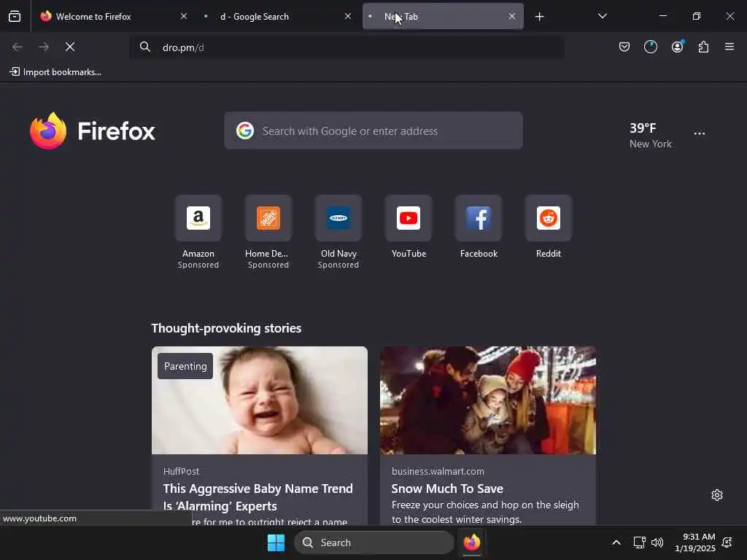
Task: Open the circular progress toolbar icon
Action: tap(650, 47)
